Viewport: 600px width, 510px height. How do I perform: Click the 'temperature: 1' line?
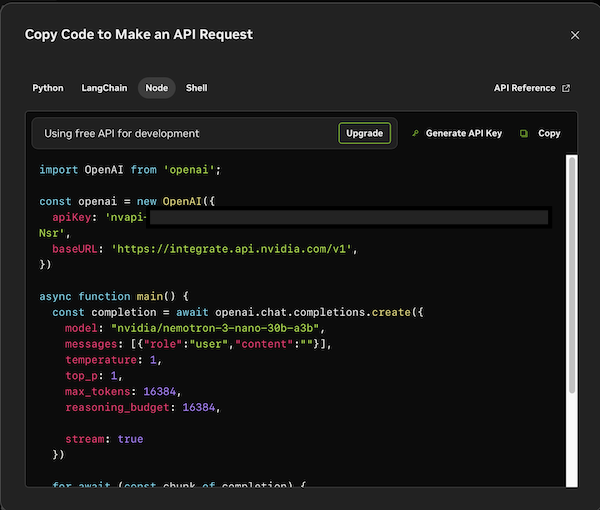114,360
